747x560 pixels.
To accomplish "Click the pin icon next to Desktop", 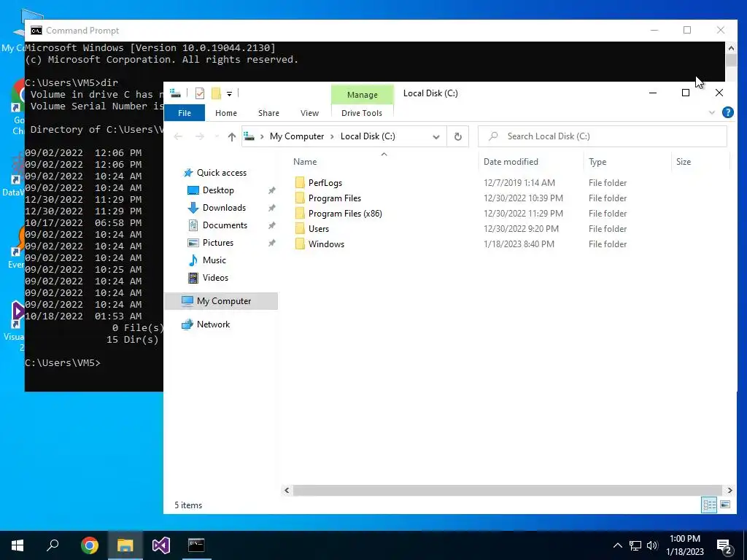I will coord(271,190).
